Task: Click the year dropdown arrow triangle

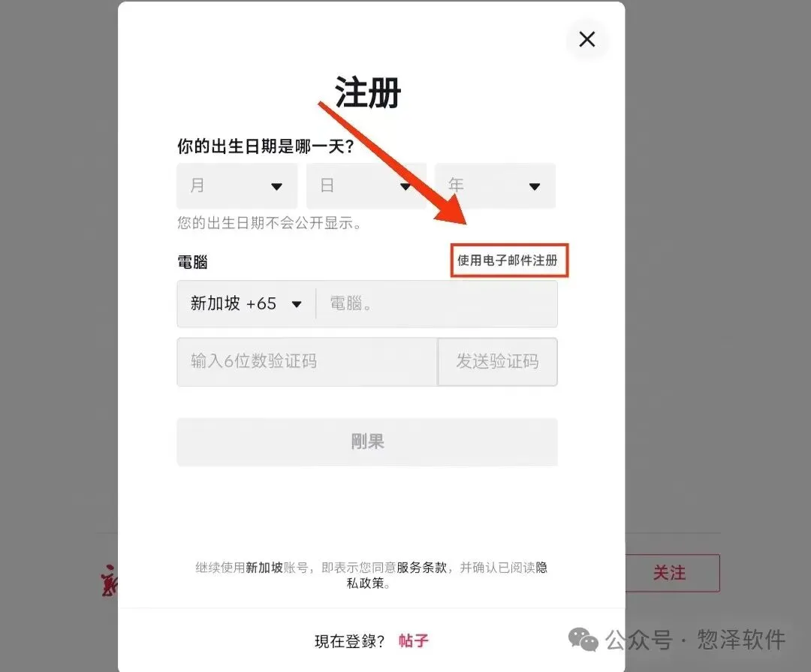Action: 535,187
